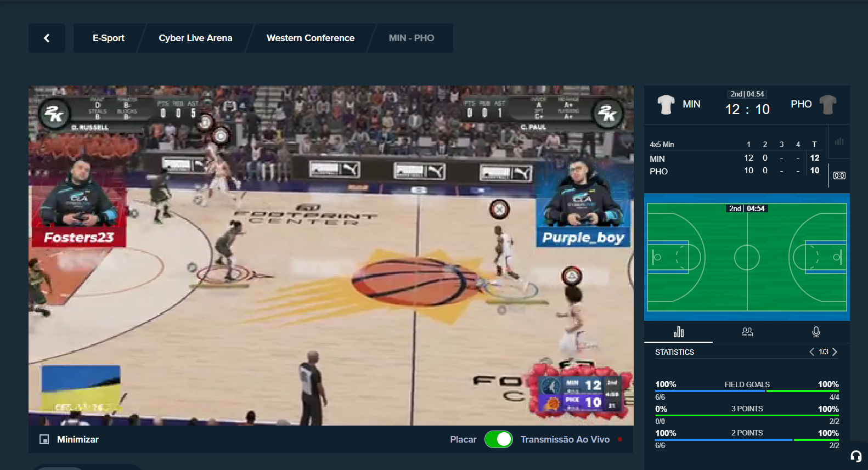868x470 pixels.
Task: Click the 12 : 10 score text
Action: (747, 109)
